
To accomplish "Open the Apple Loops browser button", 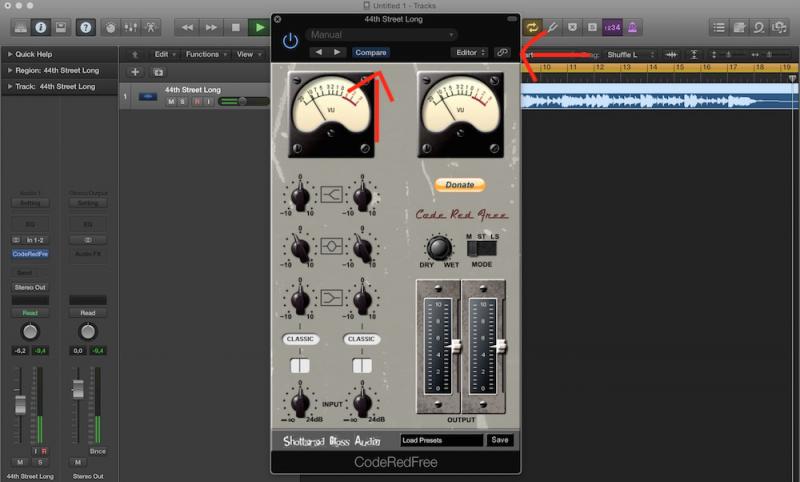I will click(759, 27).
